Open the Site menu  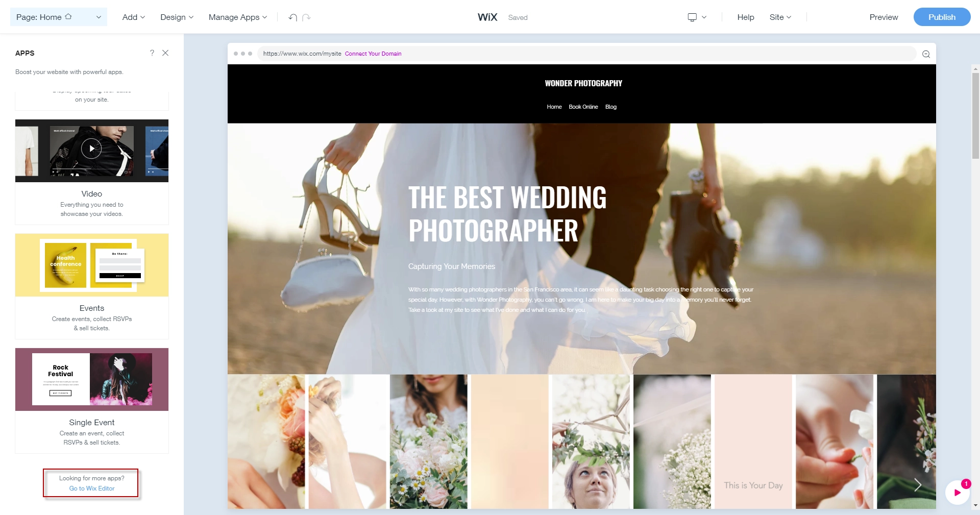780,17
